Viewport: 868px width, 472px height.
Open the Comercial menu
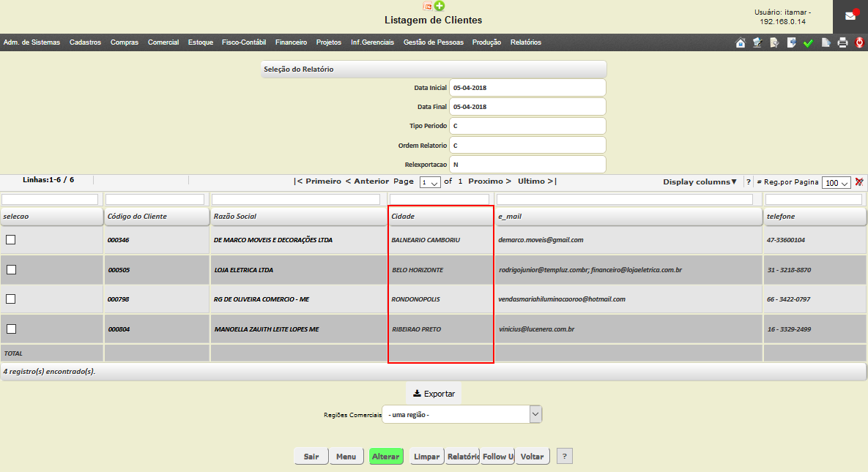[x=163, y=42]
